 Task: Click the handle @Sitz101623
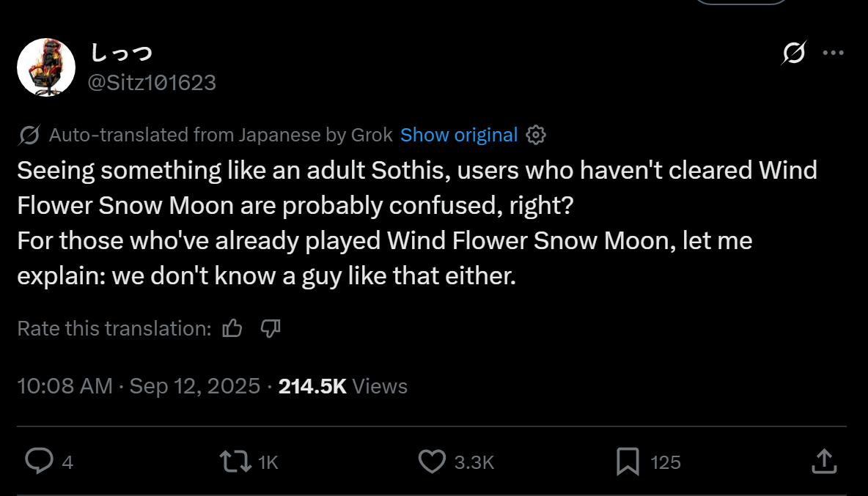[152, 83]
